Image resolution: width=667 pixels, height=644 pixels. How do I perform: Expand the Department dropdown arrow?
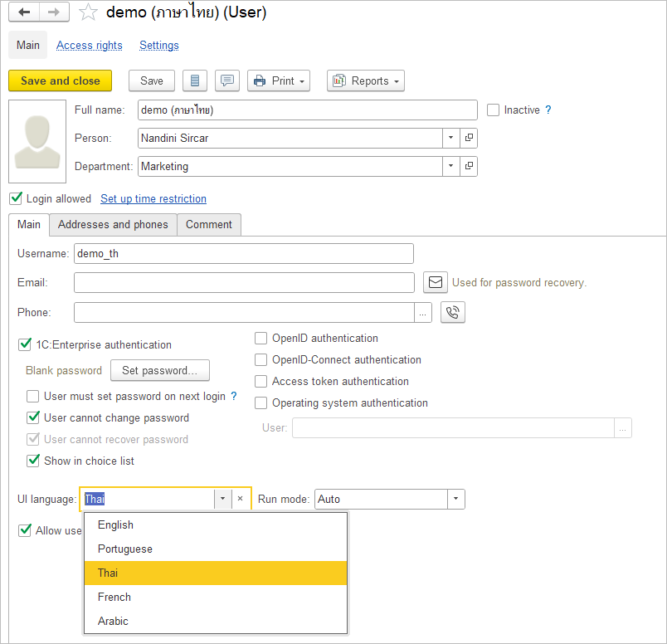click(x=450, y=167)
